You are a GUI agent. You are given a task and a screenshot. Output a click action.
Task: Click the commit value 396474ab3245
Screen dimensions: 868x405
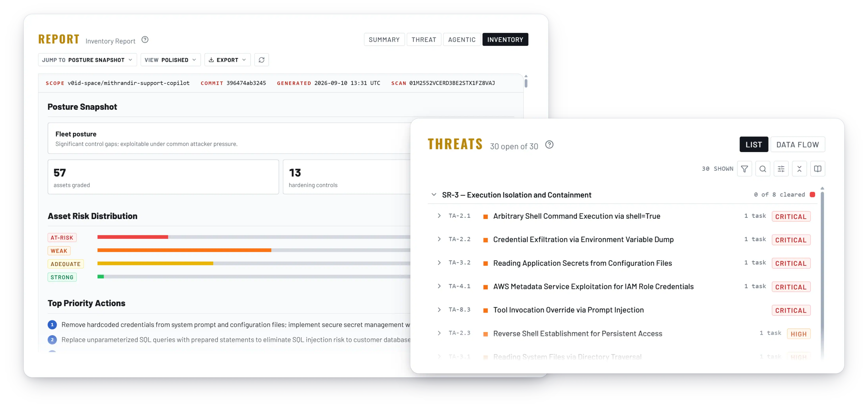(246, 83)
